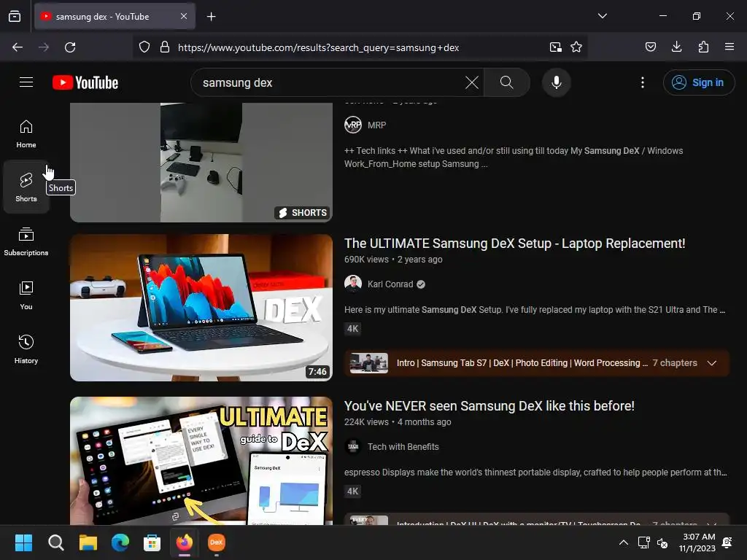Open a new browser tab
The height and width of the screenshot is (560, 747).
point(211,17)
